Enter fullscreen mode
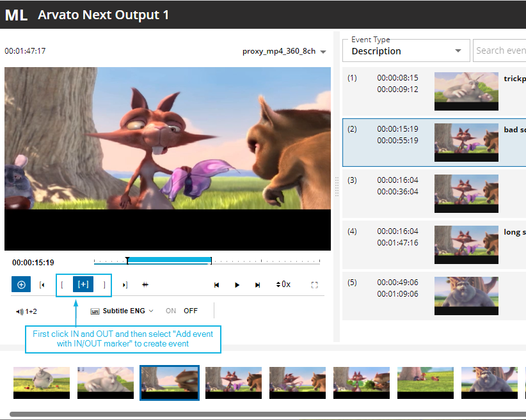Screen dimensions: 526x420 [x=314, y=285]
